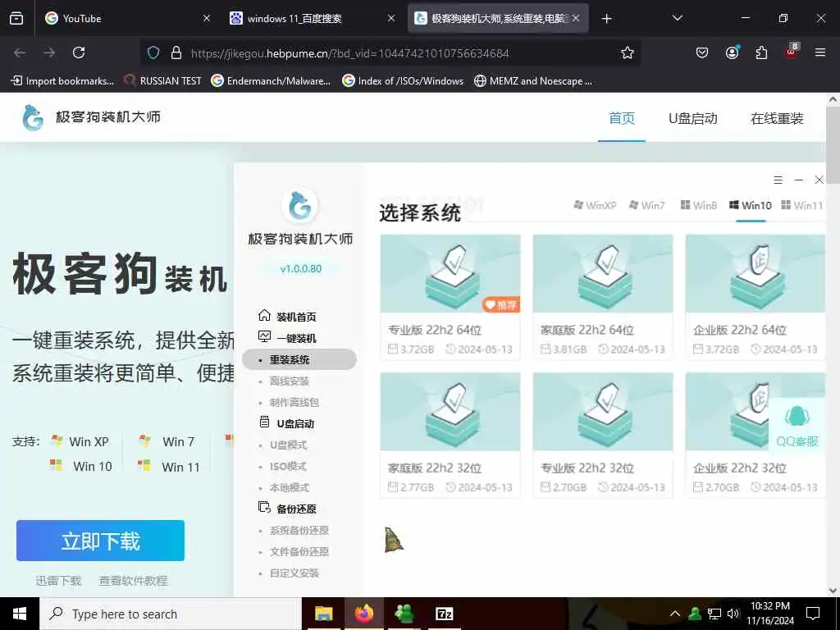Viewport: 840px width, 630px height.
Task: Click the Firefox back arrow button
Action: click(x=20, y=52)
